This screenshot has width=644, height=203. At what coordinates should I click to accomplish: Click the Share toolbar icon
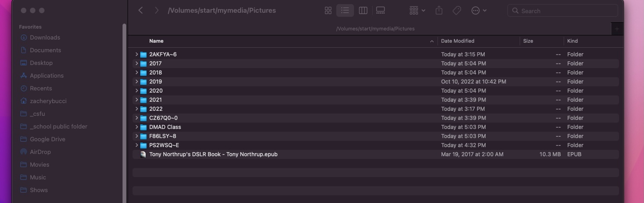coord(439,10)
